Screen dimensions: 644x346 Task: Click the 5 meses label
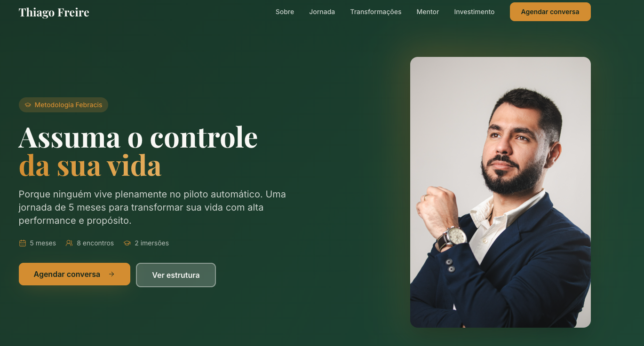pos(43,243)
